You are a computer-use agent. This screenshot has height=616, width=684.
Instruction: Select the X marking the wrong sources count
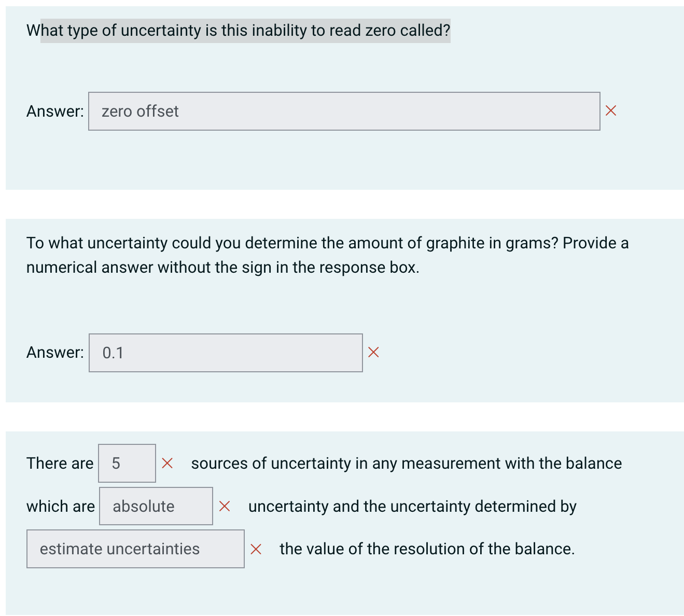click(167, 463)
